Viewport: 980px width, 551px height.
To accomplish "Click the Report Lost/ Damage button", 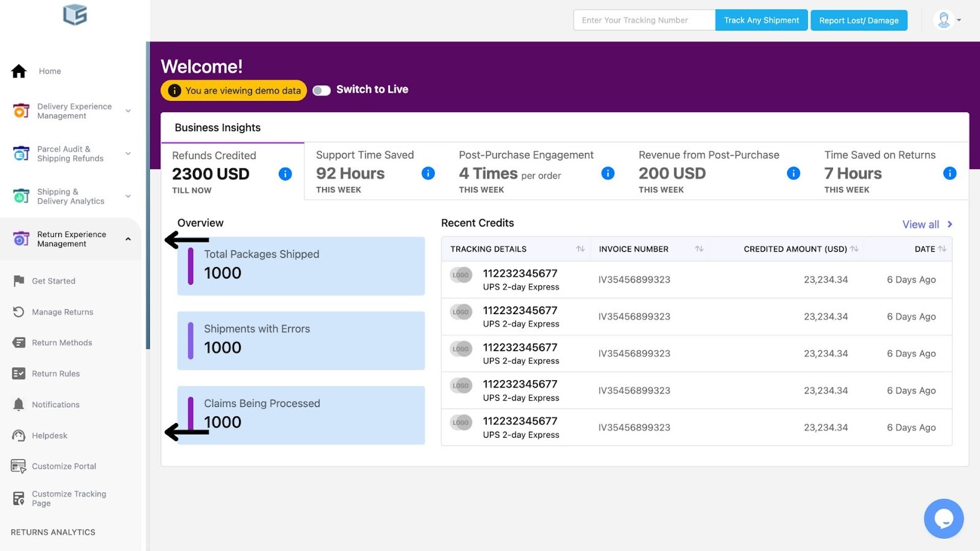I will click(x=859, y=20).
